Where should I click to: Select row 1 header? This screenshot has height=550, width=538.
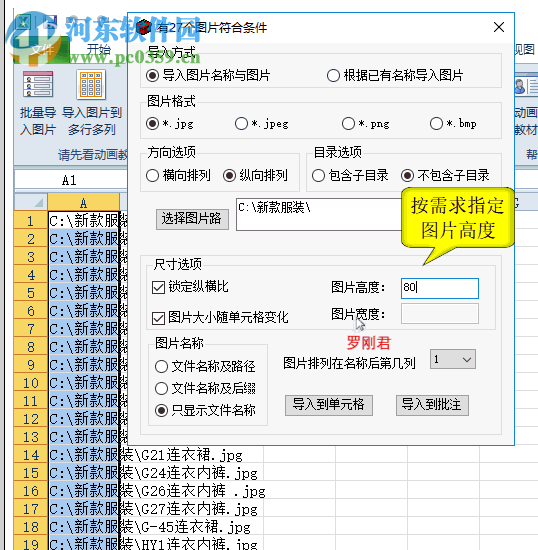click(31, 221)
